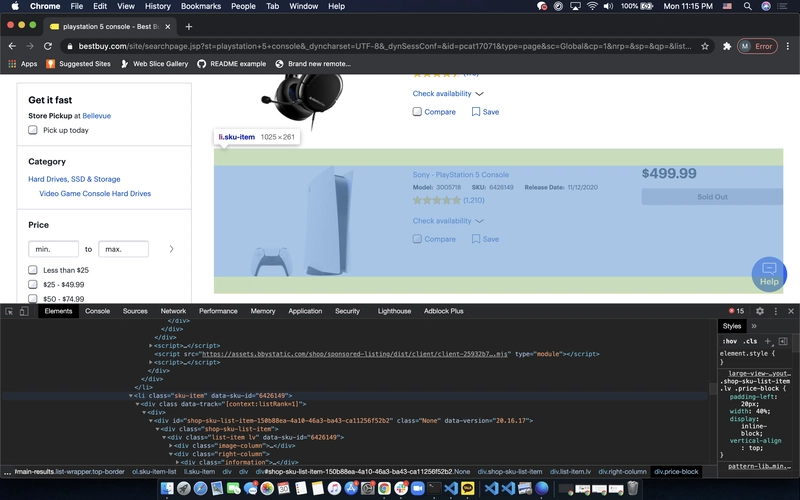Toggle .cls class editor button

tap(750, 341)
